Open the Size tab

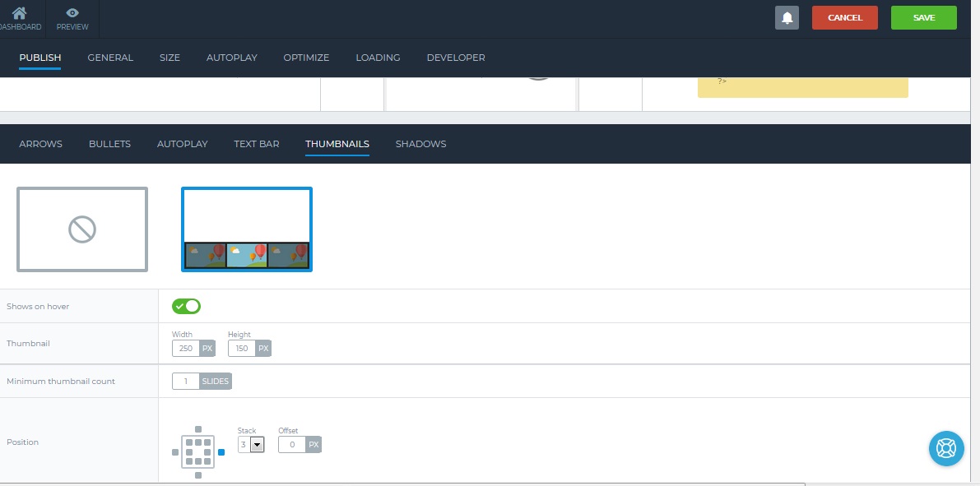(x=170, y=58)
